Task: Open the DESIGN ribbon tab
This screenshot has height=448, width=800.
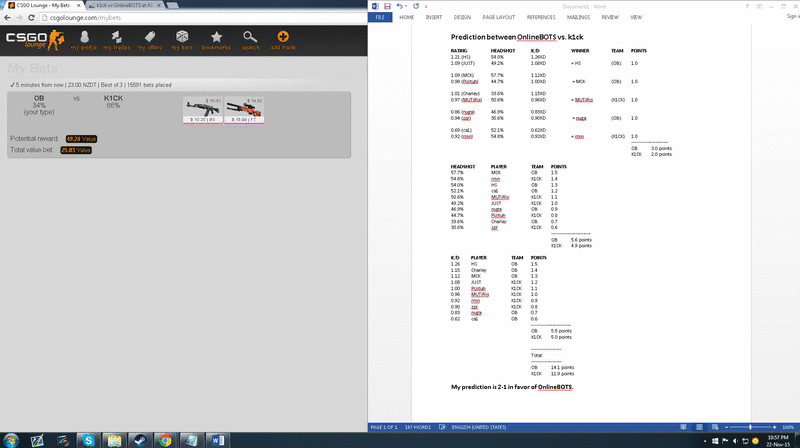Action: pos(462,17)
